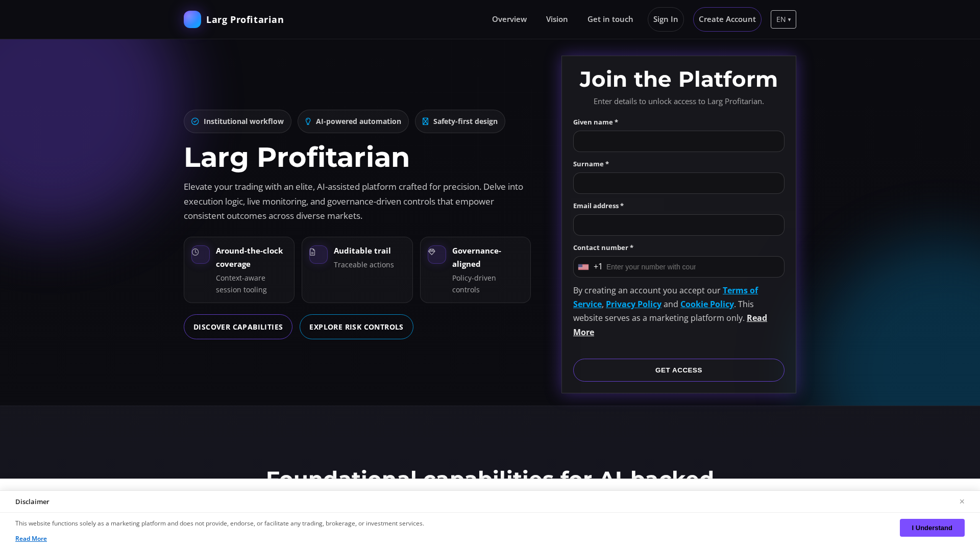Open the Terms of Service link
Screen dimensions: 980x551
pyautogui.click(x=740, y=290)
